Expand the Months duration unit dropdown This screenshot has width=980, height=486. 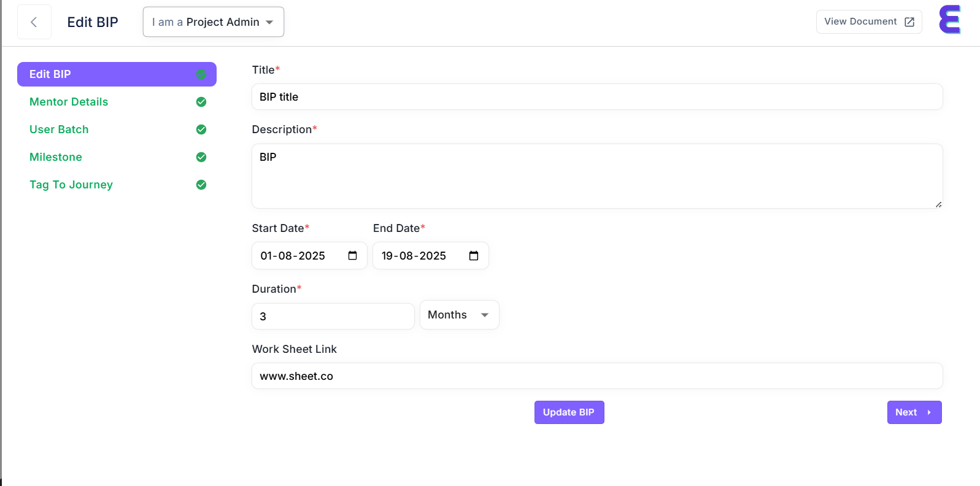[x=459, y=315]
